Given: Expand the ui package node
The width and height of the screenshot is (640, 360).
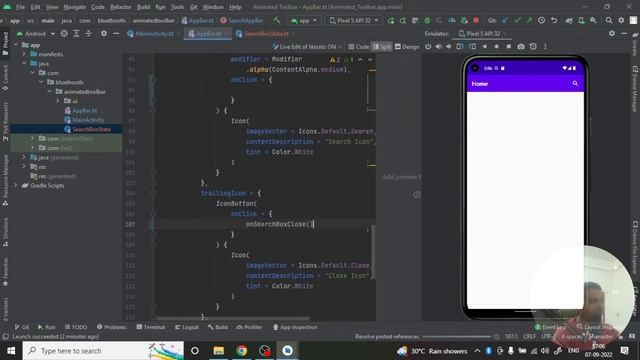Looking at the screenshot, I should click(58, 101).
